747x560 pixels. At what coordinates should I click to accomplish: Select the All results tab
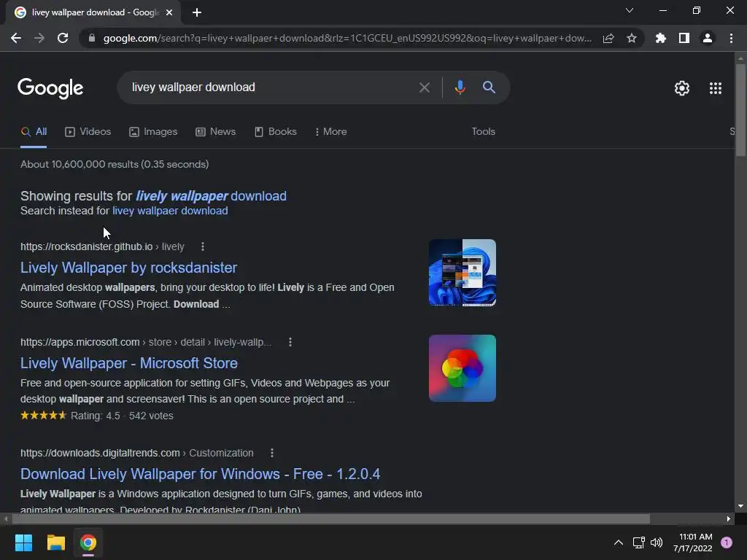pos(34,132)
